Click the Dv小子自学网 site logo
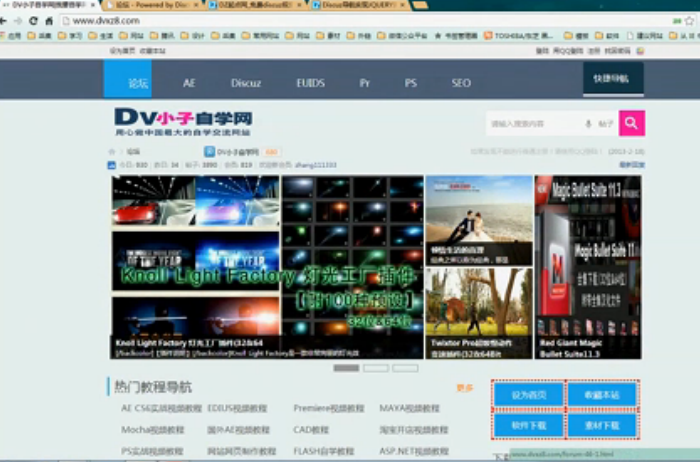Viewport: 700px width, 462px height. click(x=183, y=121)
